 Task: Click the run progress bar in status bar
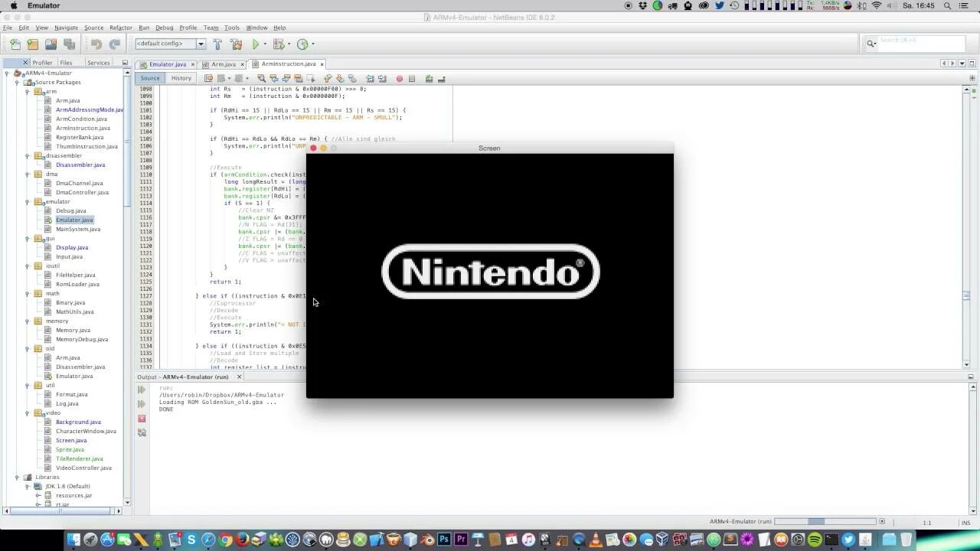[x=825, y=522]
